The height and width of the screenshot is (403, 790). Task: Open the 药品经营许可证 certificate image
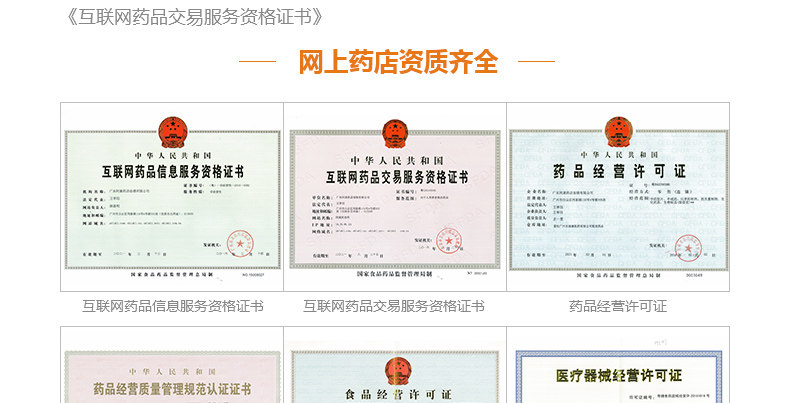[618, 197]
